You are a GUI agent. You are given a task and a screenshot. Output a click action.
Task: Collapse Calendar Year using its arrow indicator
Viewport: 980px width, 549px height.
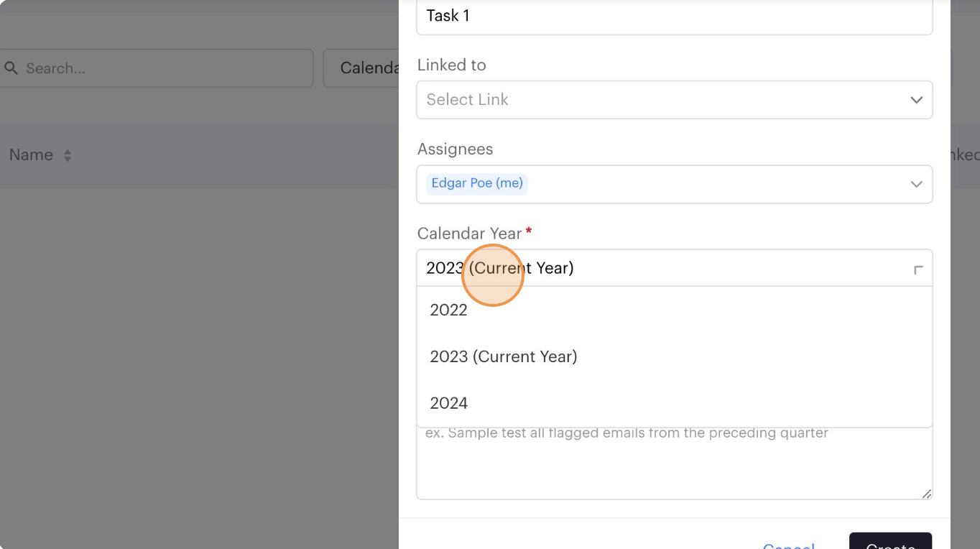click(917, 269)
